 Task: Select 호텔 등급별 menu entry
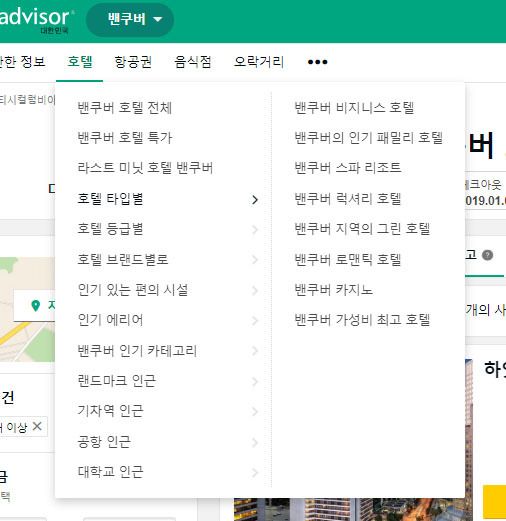click(x=110, y=229)
